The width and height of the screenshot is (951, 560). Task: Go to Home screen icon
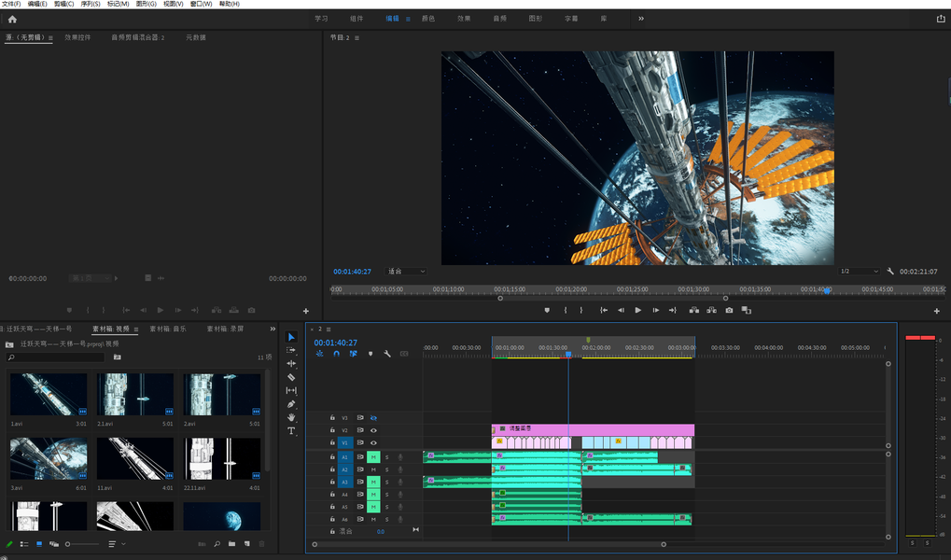pyautogui.click(x=12, y=19)
